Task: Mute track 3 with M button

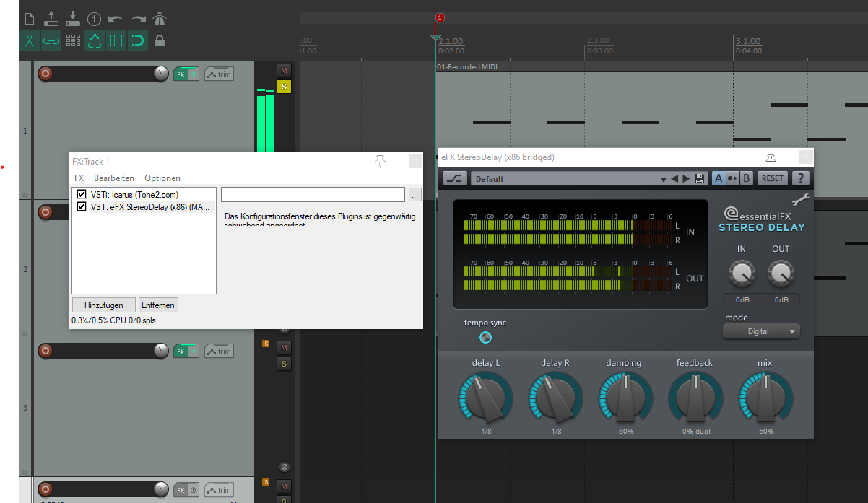Action: click(284, 348)
